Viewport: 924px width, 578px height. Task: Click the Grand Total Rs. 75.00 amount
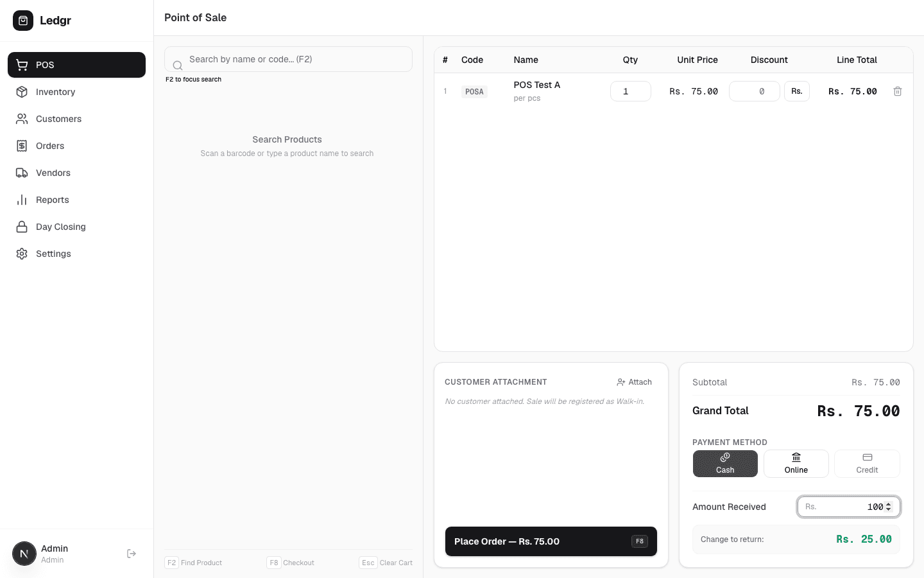pos(859,411)
